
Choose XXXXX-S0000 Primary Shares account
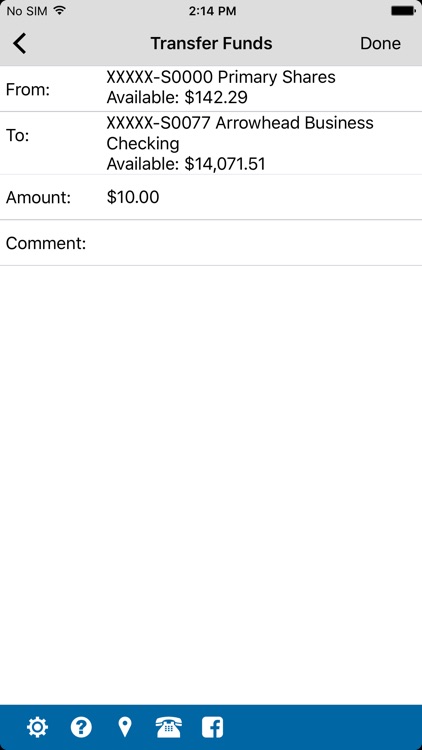(221, 77)
